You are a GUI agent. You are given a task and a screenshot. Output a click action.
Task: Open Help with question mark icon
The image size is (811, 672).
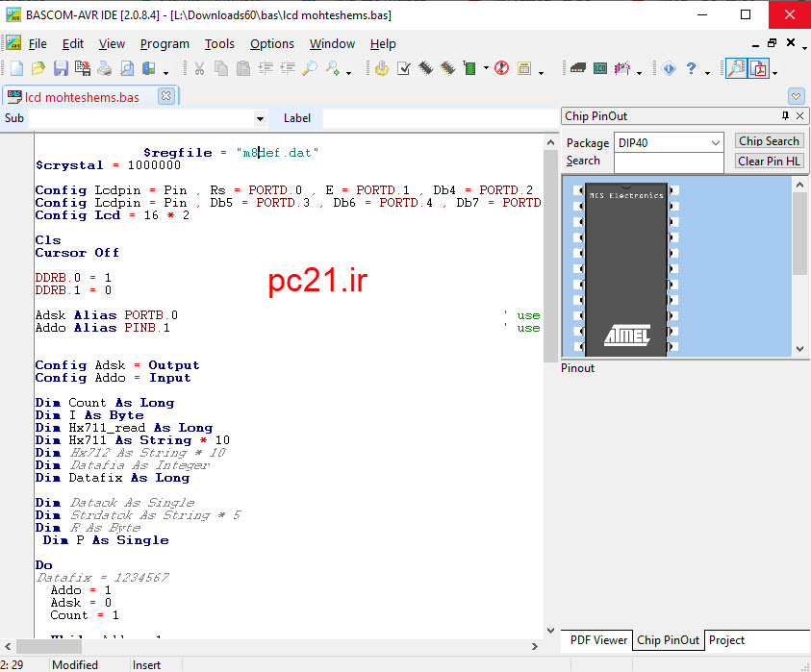coord(691,68)
